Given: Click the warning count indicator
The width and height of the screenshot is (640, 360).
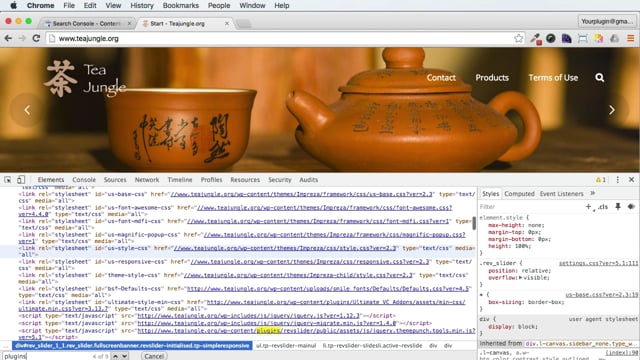Looking at the screenshot, I should tap(601, 180).
